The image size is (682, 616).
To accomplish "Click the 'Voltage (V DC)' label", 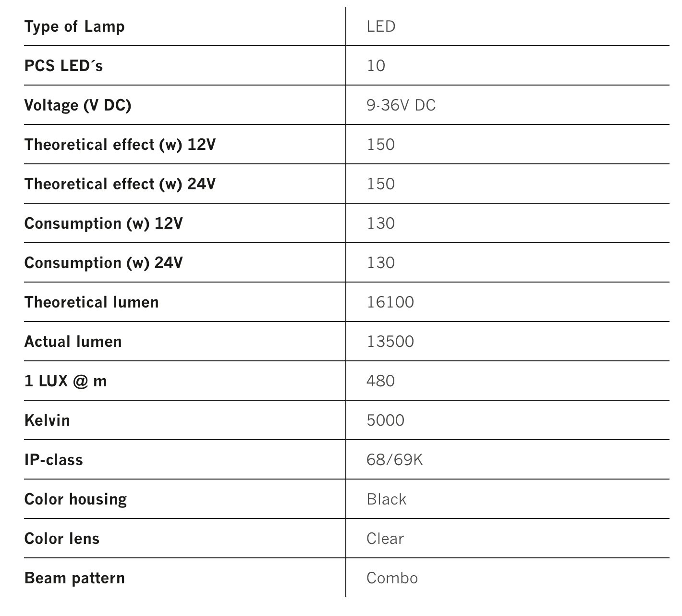I will tap(78, 105).
